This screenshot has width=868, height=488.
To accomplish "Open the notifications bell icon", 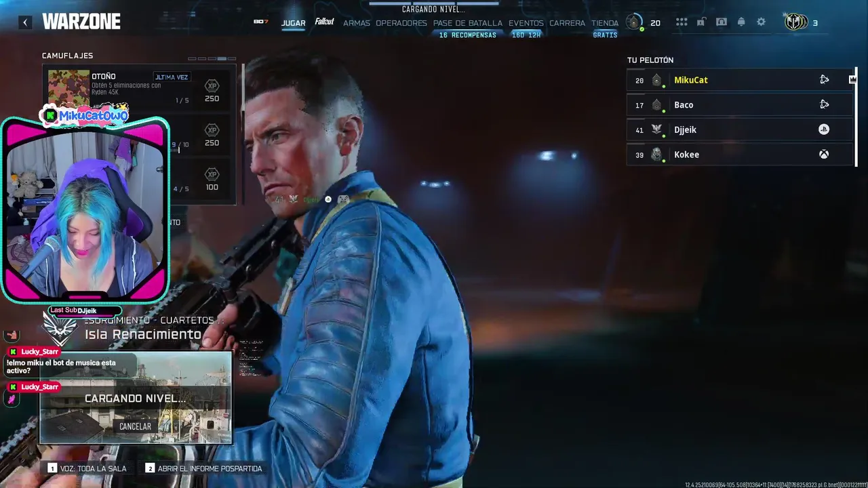I will click(741, 22).
